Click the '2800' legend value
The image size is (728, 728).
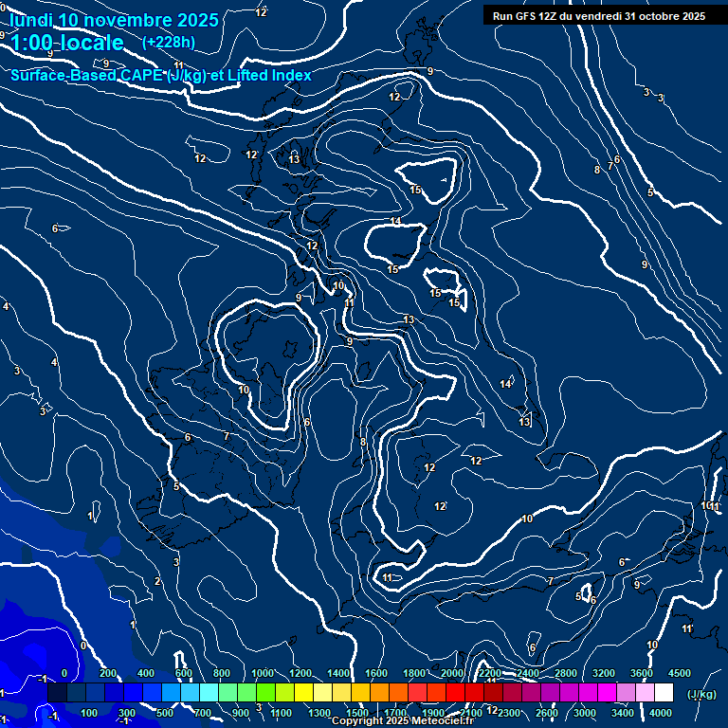coord(566,673)
